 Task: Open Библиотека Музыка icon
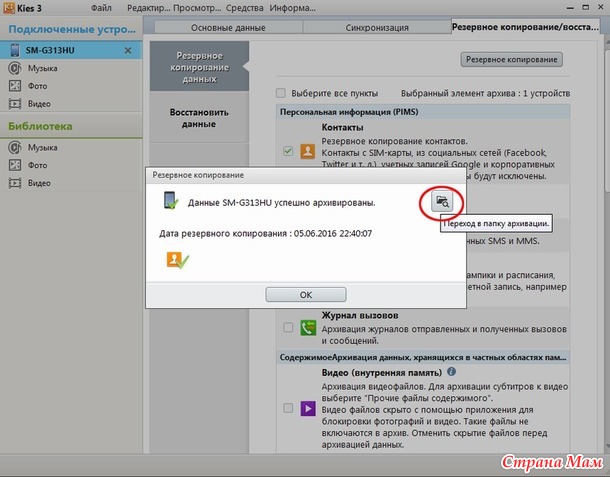[x=15, y=147]
